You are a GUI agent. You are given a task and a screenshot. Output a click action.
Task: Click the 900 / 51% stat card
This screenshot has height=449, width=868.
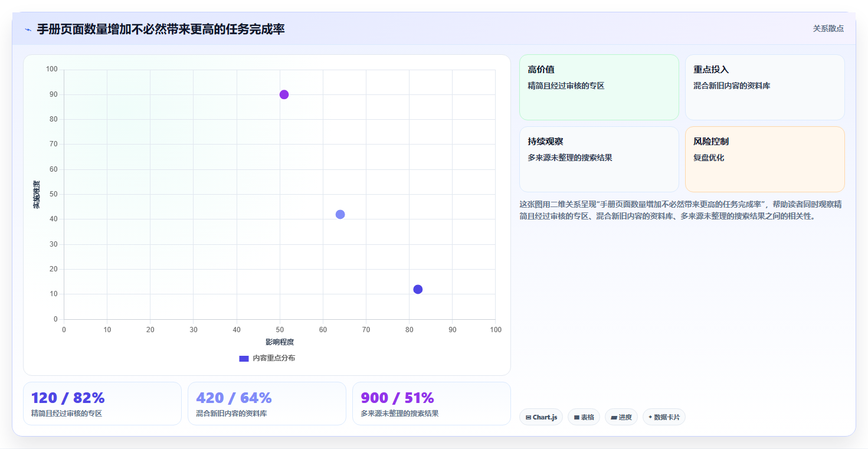431,404
